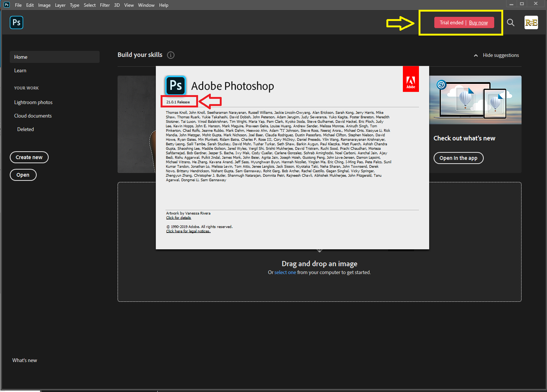
Task: Click Hide suggestions
Action: pos(501,55)
